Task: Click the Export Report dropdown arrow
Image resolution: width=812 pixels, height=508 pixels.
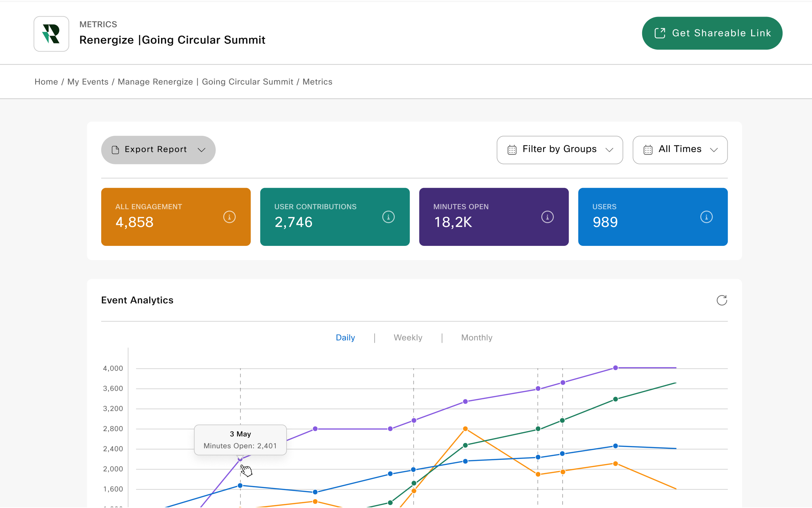Action: 202,150
